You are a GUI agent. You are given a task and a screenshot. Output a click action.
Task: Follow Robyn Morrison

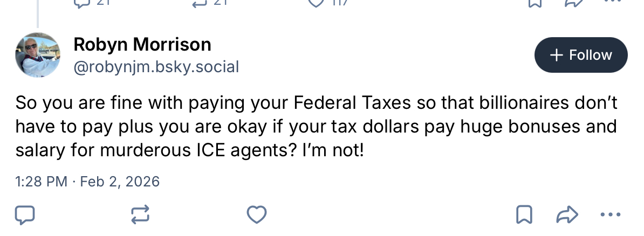pos(580,55)
